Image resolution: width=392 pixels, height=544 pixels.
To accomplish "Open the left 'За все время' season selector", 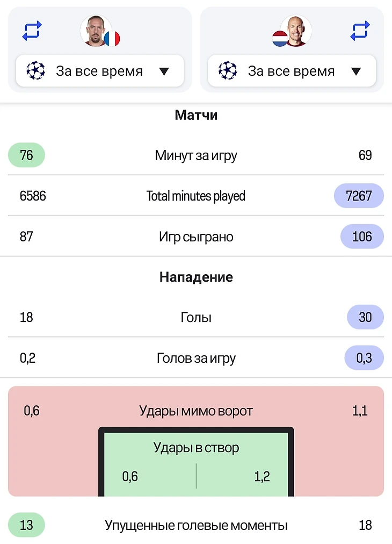I will (100, 71).
